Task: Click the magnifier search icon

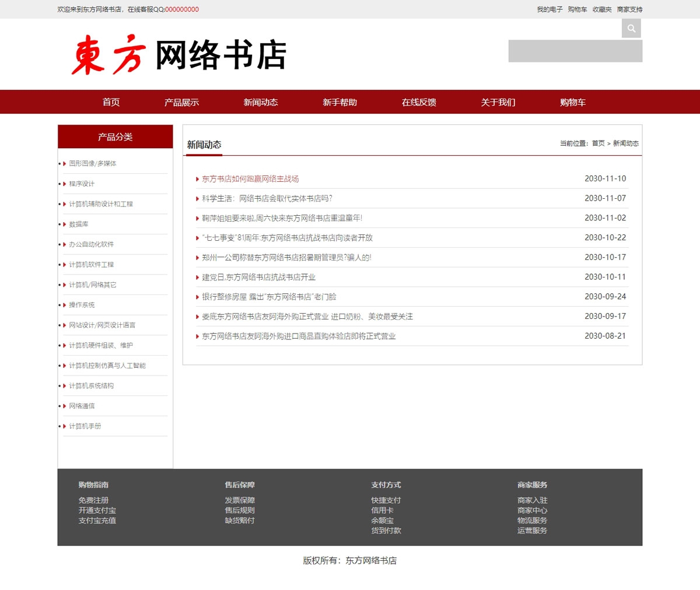Action: click(631, 28)
